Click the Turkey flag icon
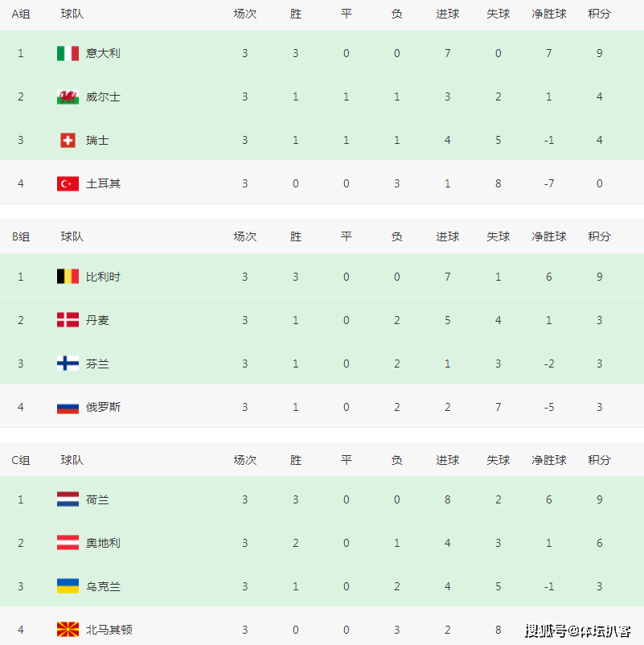Image resolution: width=644 pixels, height=645 pixels. pos(68,184)
